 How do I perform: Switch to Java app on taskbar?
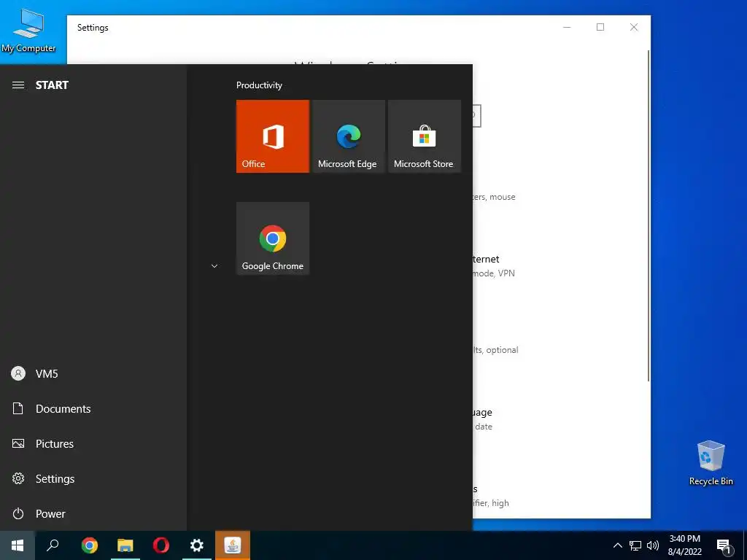(233, 545)
